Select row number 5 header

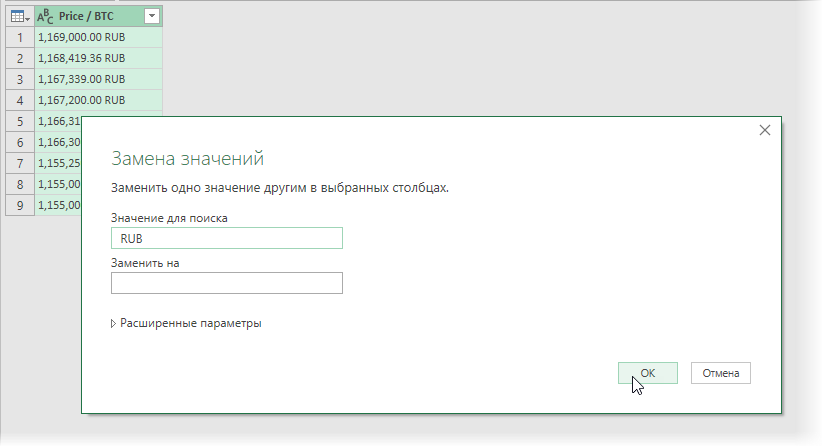20,121
